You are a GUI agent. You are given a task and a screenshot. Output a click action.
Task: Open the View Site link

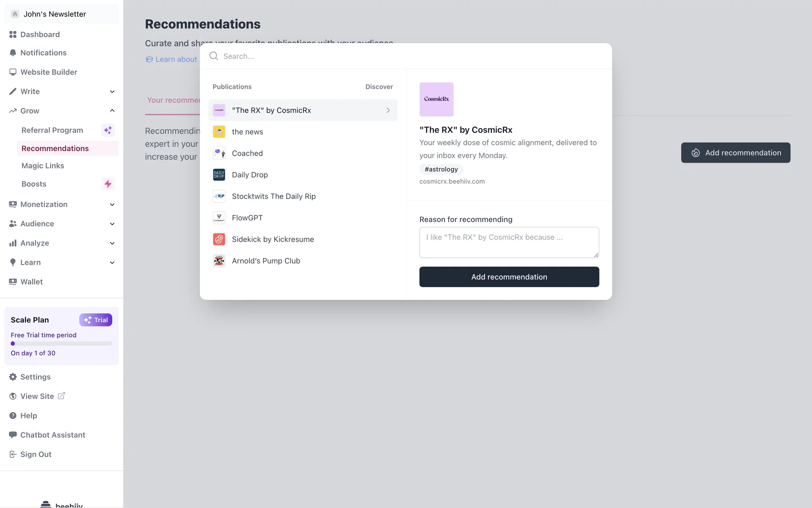coord(37,396)
